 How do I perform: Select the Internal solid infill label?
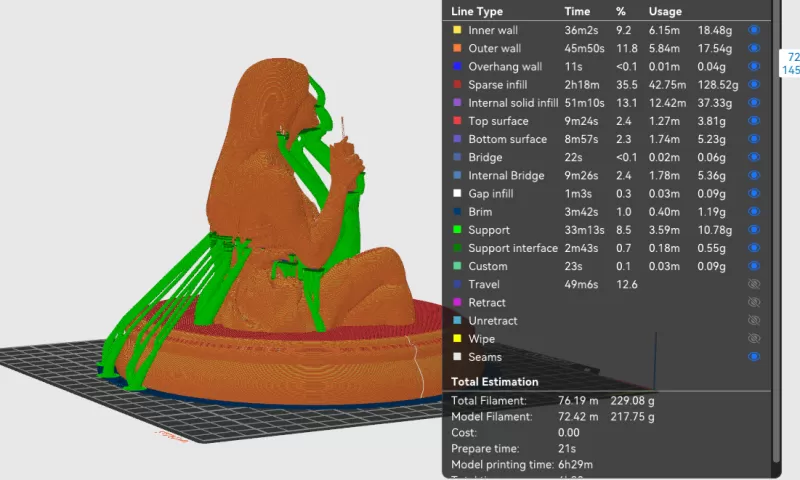[513, 103]
